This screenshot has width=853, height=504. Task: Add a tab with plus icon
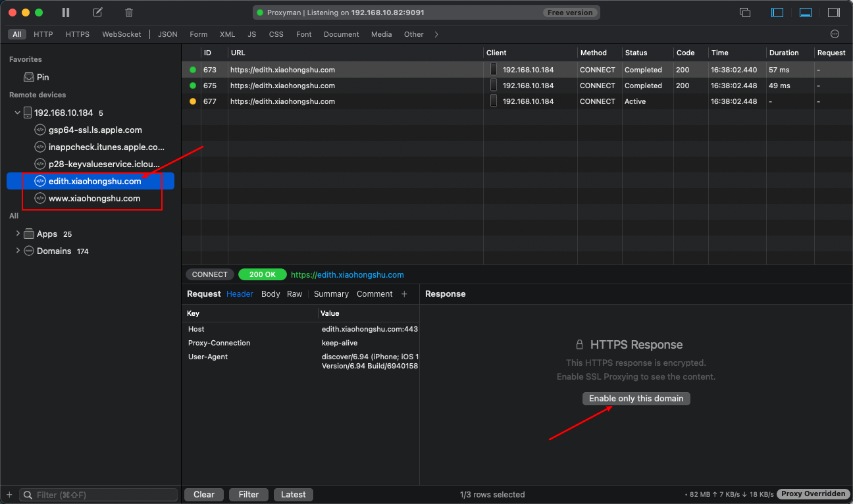[x=405, y=294]
